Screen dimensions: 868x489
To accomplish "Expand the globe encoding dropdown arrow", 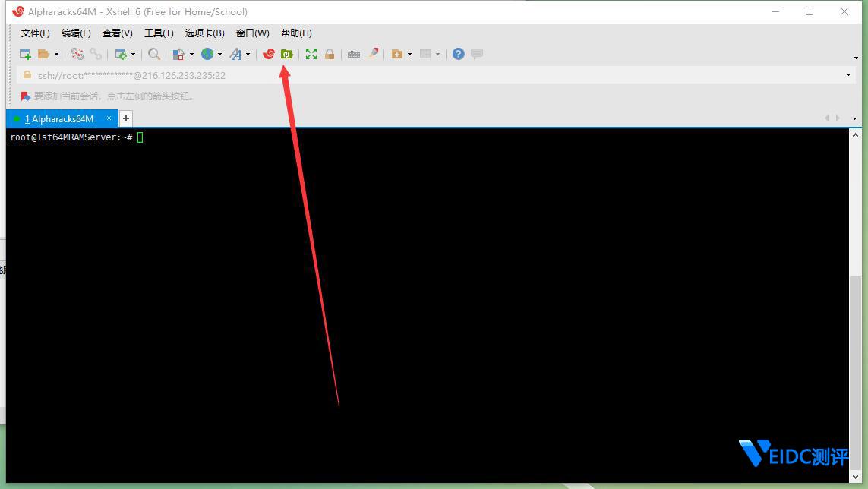I will tap(219, 54).
